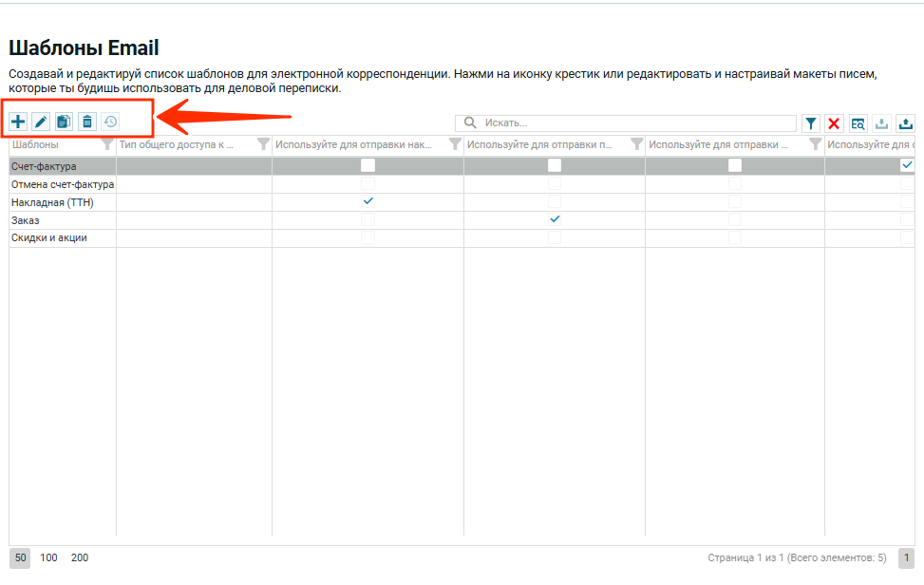Click the pencil edit template icon

(x=41, y=122)
